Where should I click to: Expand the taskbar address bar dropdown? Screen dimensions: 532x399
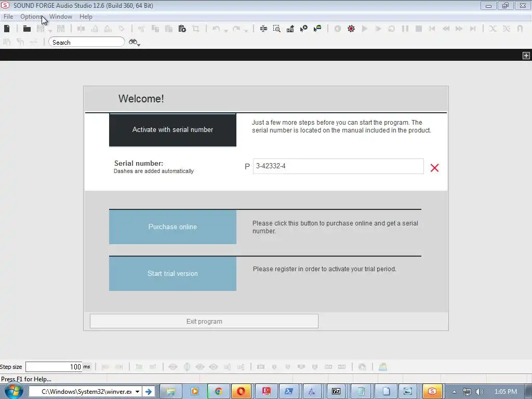pos(137,392)
